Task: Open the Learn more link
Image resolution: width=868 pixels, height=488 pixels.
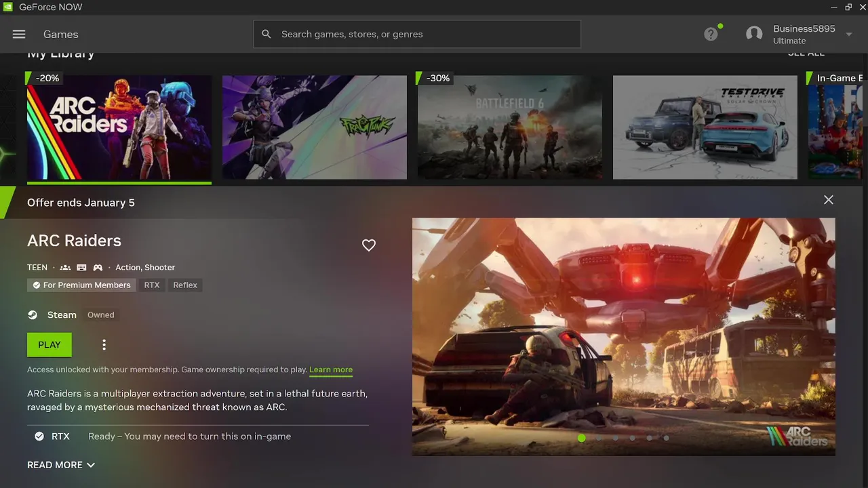Action: (x=331, y=370)
